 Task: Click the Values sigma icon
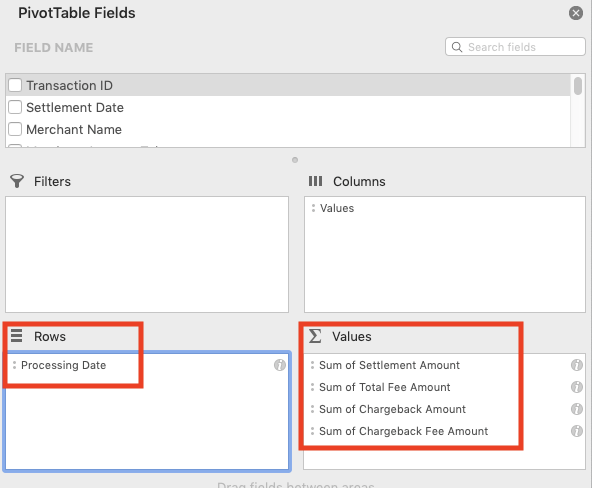pos(315,336)
